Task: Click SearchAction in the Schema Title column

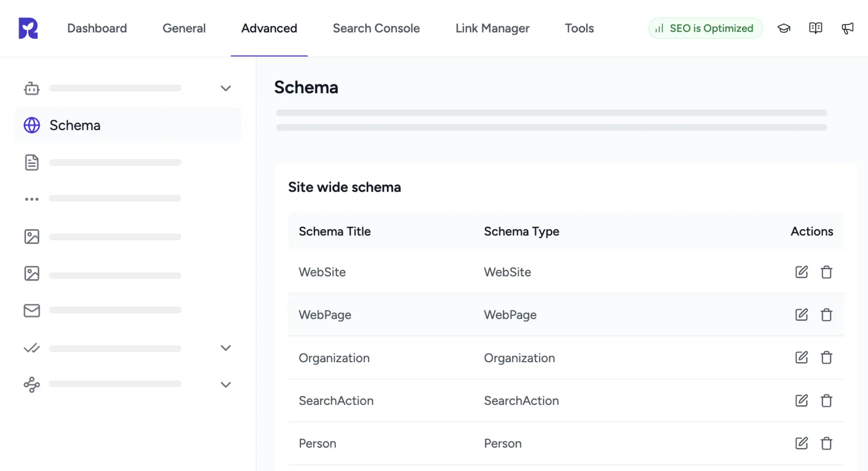Action: [x=336, y=401]
